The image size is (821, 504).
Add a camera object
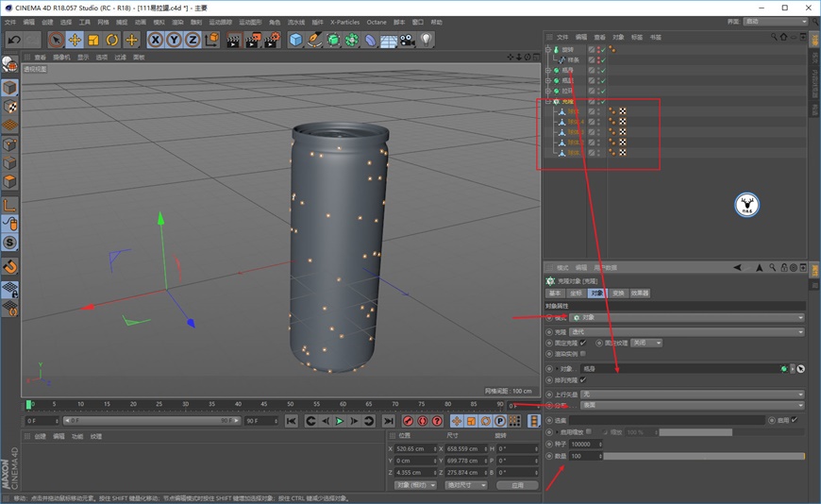[408, 40]
